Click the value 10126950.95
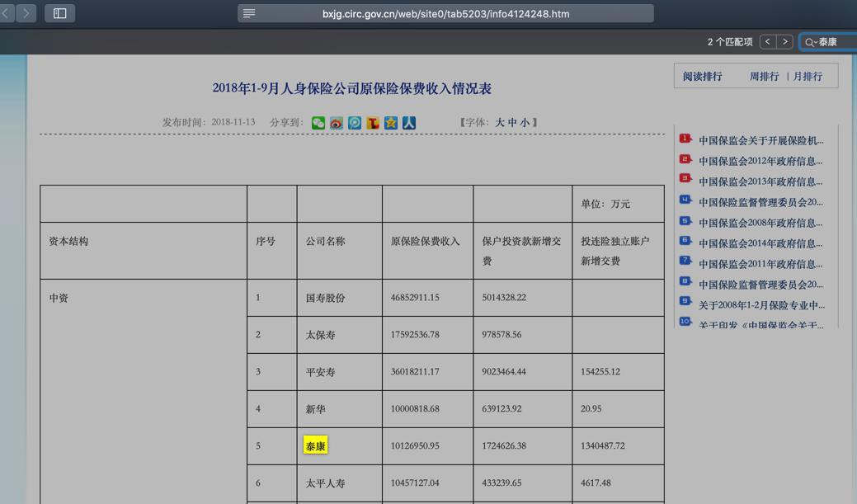This screenshot has width=857, height=504. [415, 446]
